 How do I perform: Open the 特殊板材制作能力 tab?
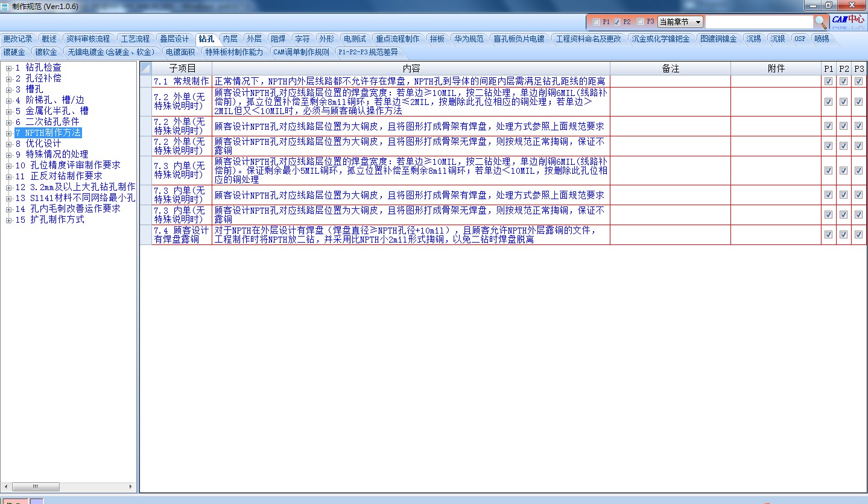[x=234, y=52]
